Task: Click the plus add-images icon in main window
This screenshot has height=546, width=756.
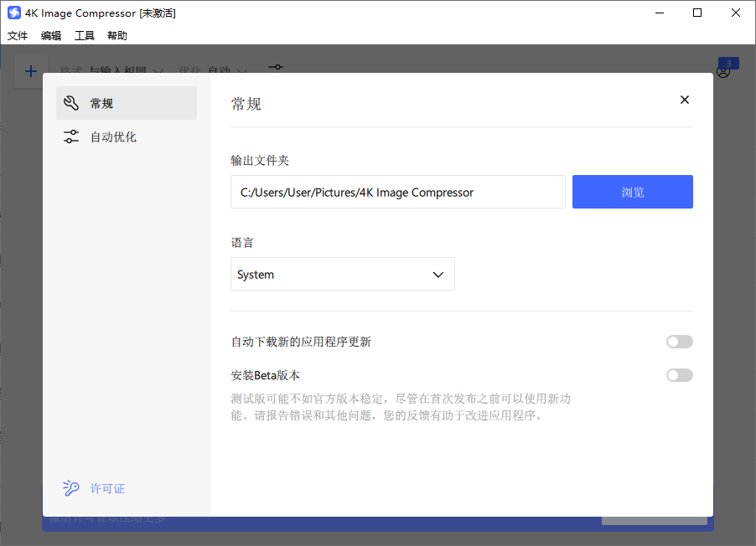Action: click(x=31, y=71)
